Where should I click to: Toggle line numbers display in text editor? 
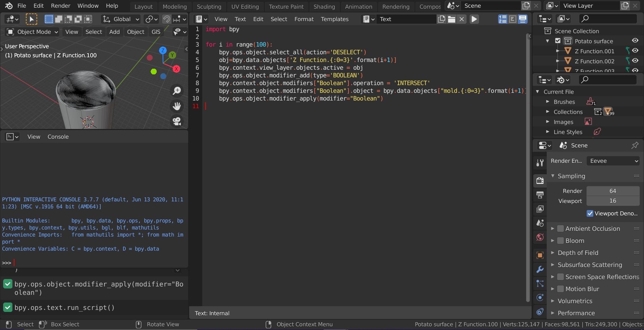pyautogui.click(x=502, y=19)
